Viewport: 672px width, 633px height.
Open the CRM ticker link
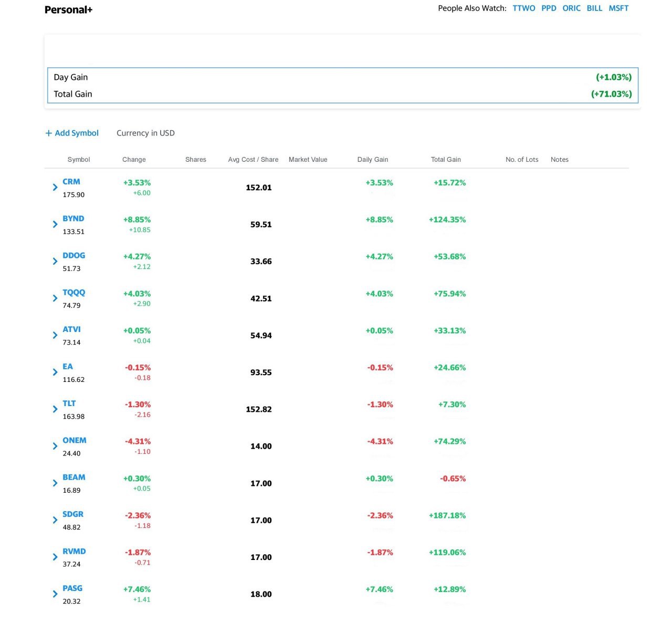[71, 182]
